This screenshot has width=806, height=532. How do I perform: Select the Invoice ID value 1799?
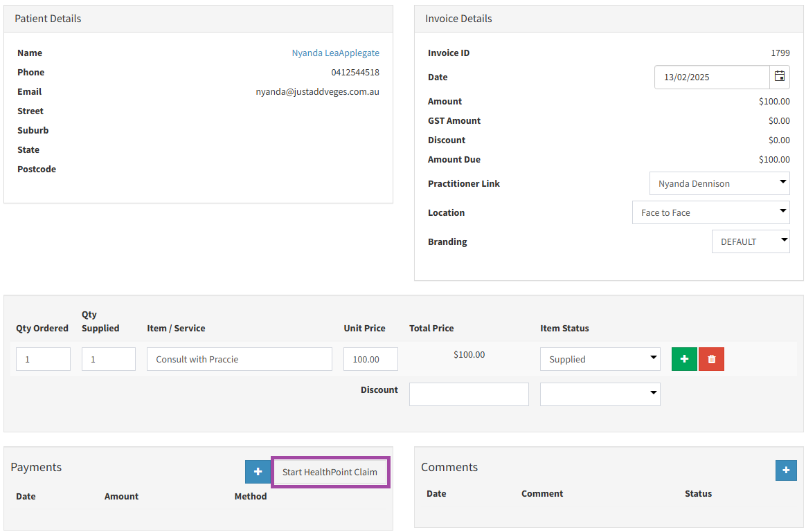[x=780, y=53]
